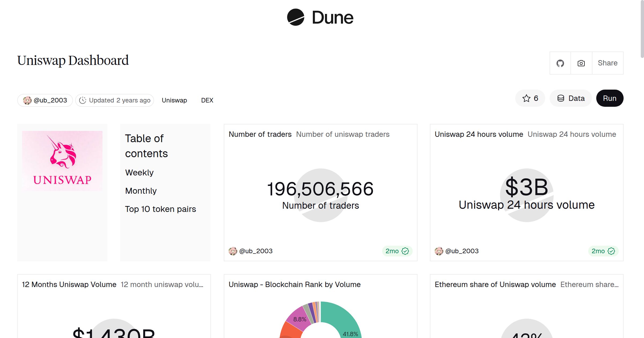Viewport: 644px width, 338px height.
Task: Click the clock icon next to Updated
Action: (83, 100)
